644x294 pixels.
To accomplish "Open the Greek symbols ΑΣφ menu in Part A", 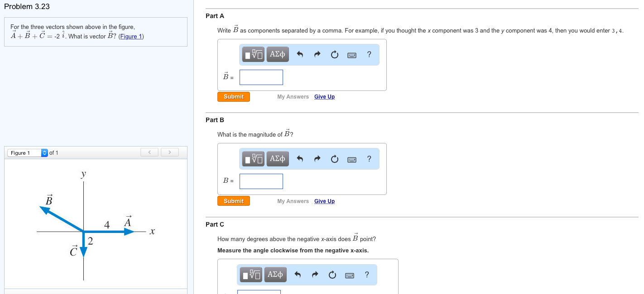I will pyautogui.click(x=277, y=54).
